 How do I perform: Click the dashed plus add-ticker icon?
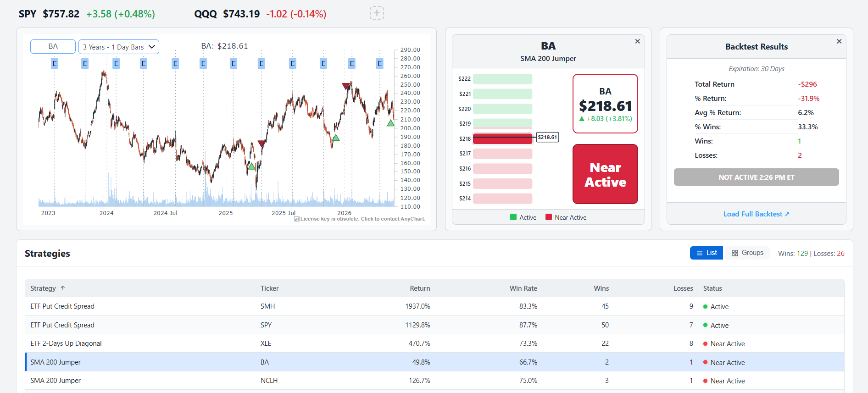click(377, 13)
